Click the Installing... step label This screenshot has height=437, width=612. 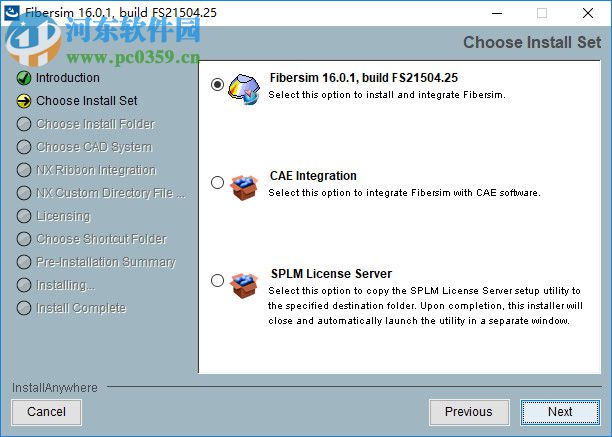(x=66, y=285)
